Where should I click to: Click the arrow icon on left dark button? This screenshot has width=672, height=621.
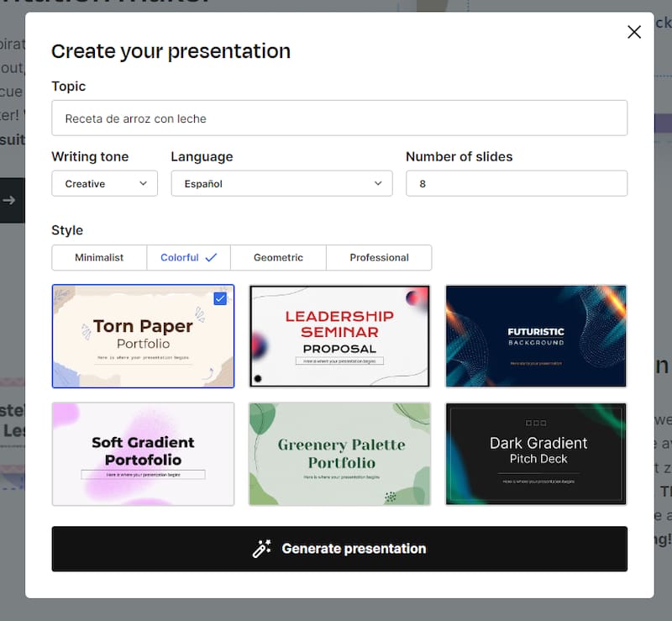coord(9,200)
